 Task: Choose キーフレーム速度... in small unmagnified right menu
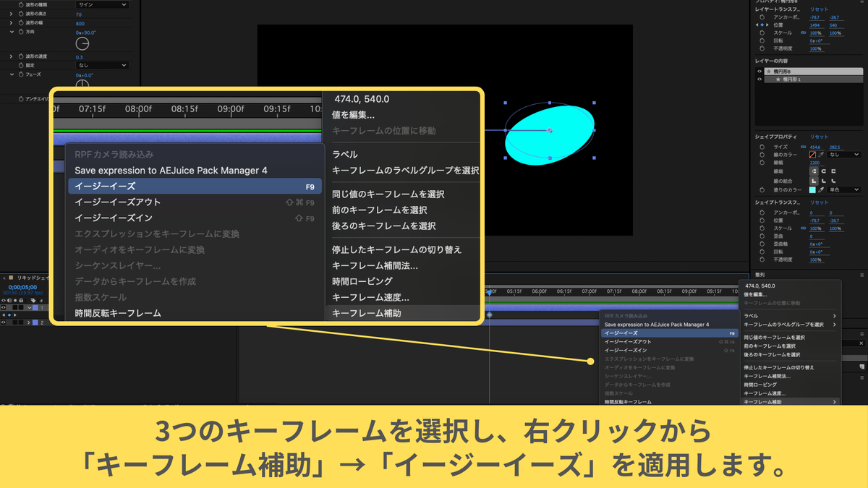[791, 393]
